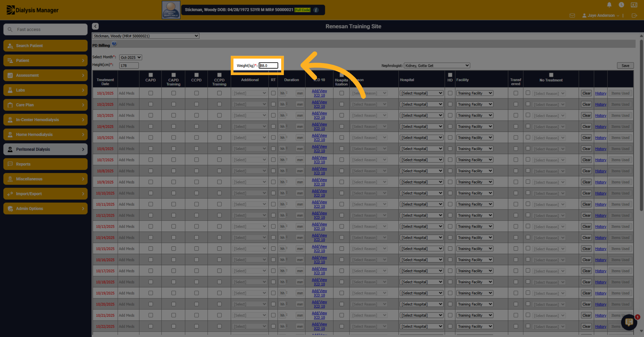The height and width of the screenshot is (337, 644).
Task: Expand Peritoneal Dialysis chevron
Action: click(x=83, y=149)
